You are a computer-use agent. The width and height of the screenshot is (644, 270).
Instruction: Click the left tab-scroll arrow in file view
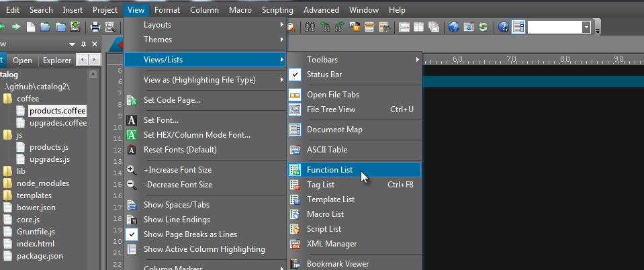pyautogui.click(x=83, y=60)
